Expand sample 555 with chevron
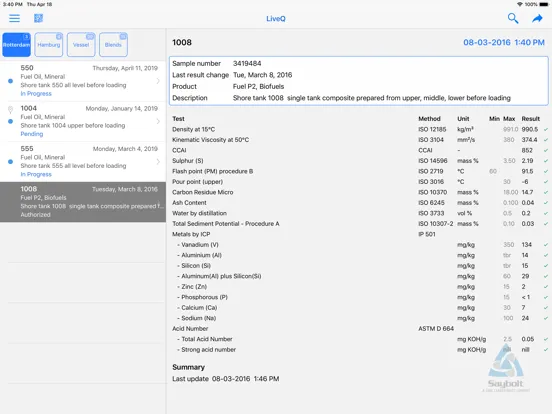552x414 pixels. coord(158,162)
